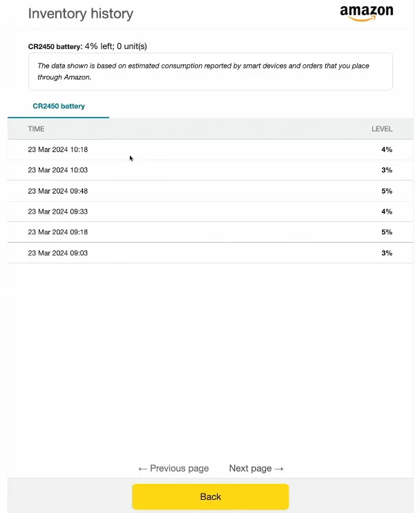Click the 3% level for 10:03
Viewport: 420px width, 513px height.
click(x=386, y=170)
